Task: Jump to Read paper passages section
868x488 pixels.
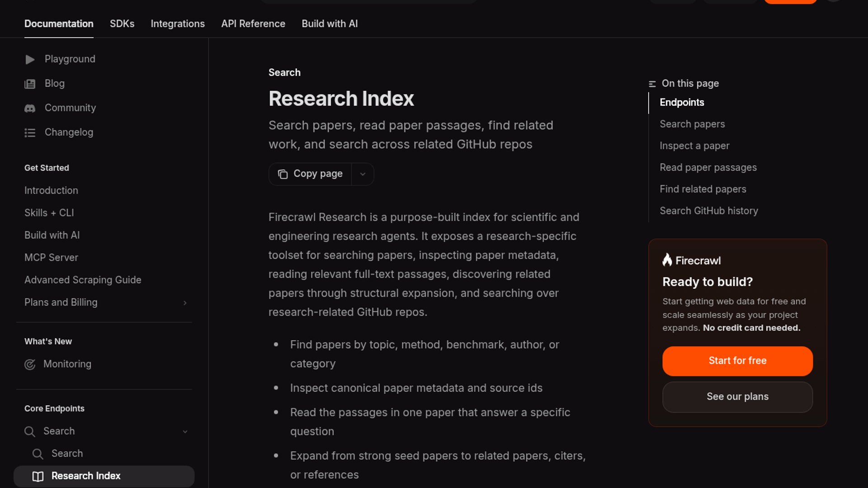Action: (x=708, y=168)
